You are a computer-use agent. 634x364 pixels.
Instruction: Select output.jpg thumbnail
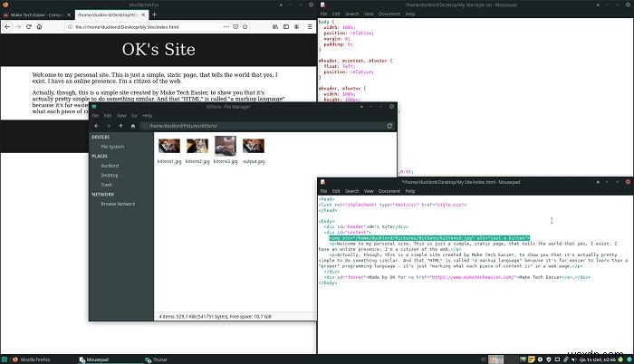254,147
